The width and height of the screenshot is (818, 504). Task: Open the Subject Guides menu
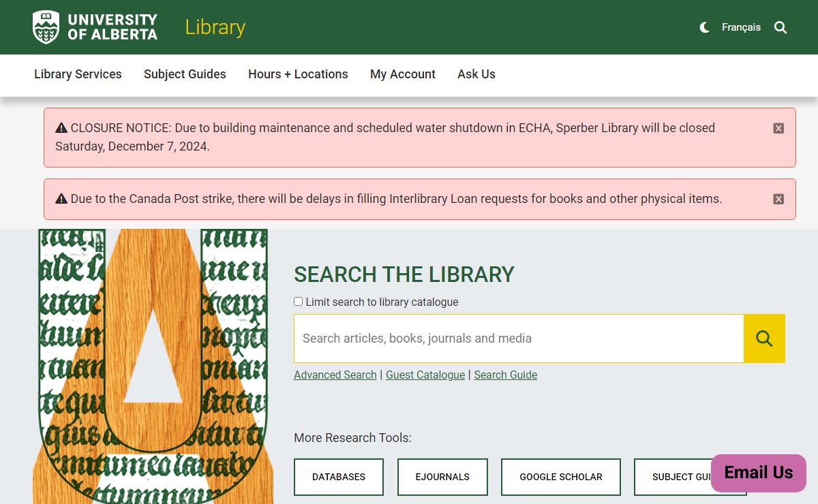pos(185,74)
